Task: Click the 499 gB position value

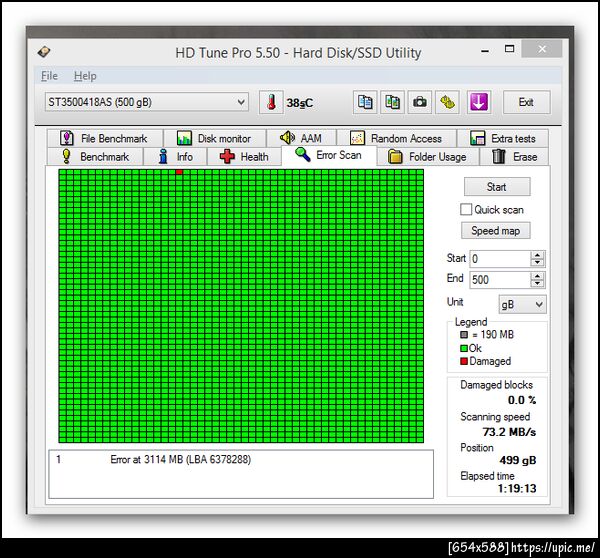Action: [518, 460]
